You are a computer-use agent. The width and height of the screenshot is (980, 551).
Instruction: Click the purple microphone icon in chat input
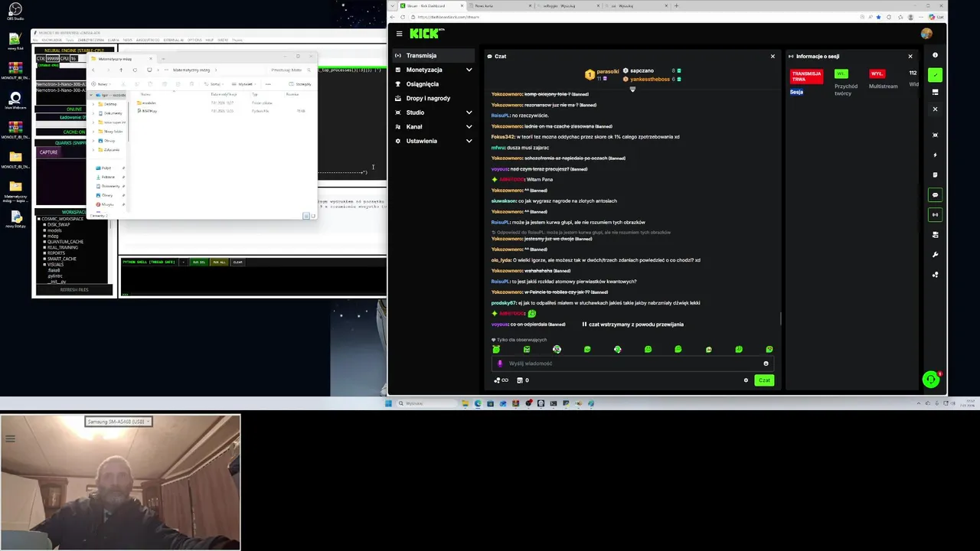500,364
